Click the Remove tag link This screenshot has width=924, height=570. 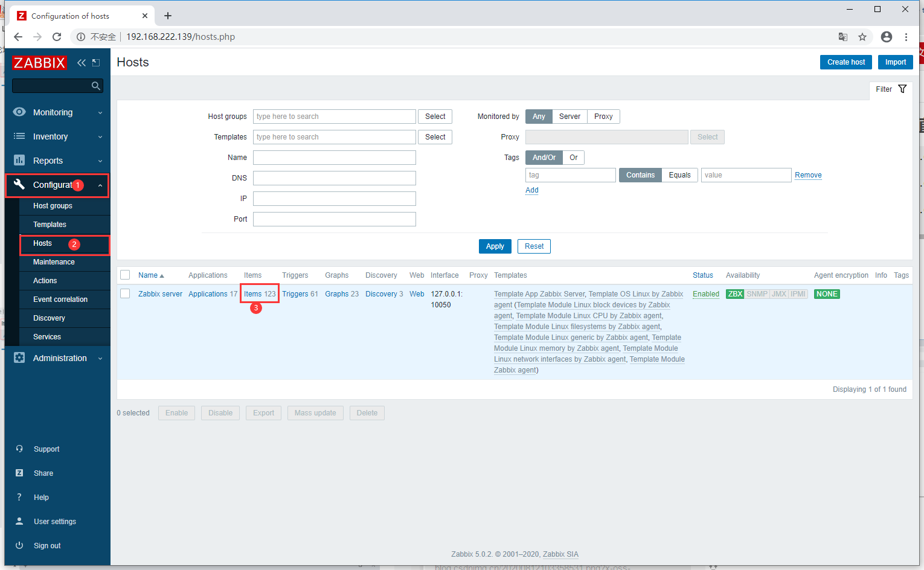(808, 175)
